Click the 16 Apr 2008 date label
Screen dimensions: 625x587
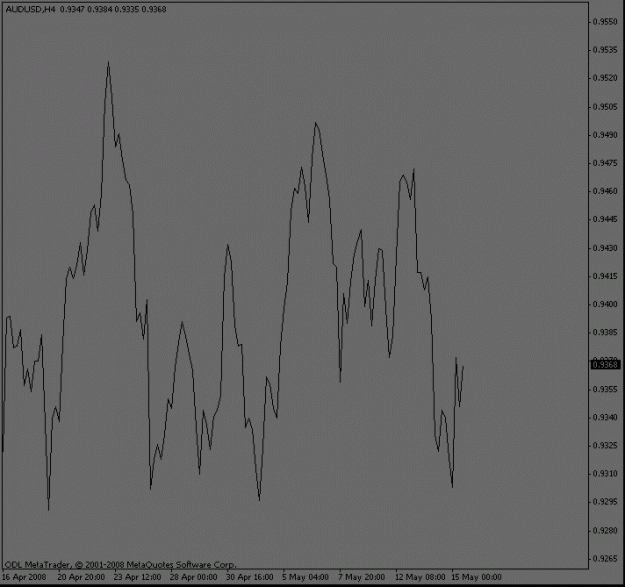(x=24, y=577)
